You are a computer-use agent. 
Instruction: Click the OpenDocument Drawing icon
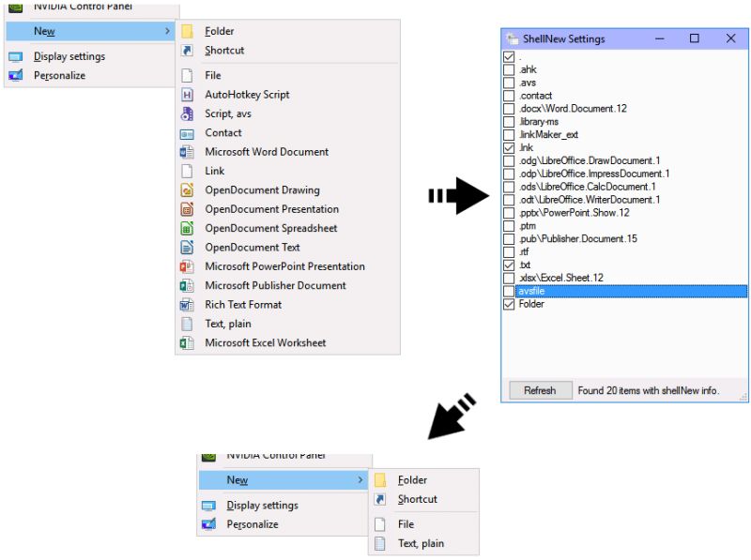pyautogui.click(x=187, y=190)
